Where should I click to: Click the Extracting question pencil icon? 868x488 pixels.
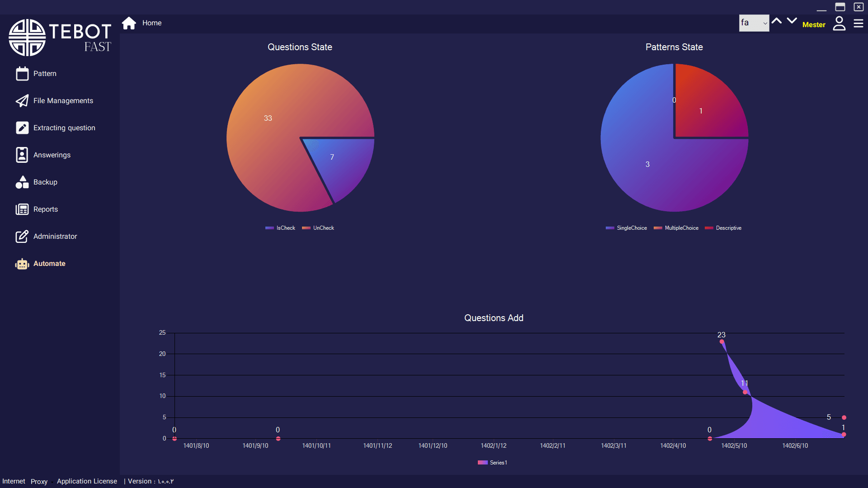tap(22, 128)
